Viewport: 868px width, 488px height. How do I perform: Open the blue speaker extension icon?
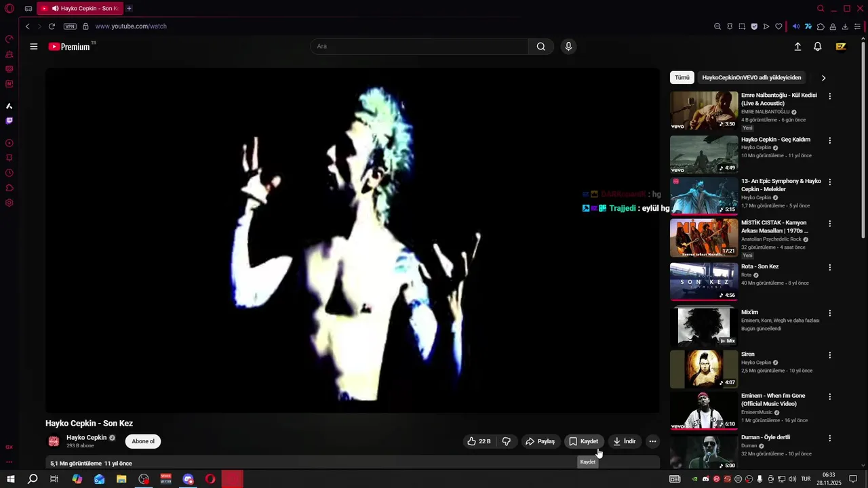pos(796,26)
